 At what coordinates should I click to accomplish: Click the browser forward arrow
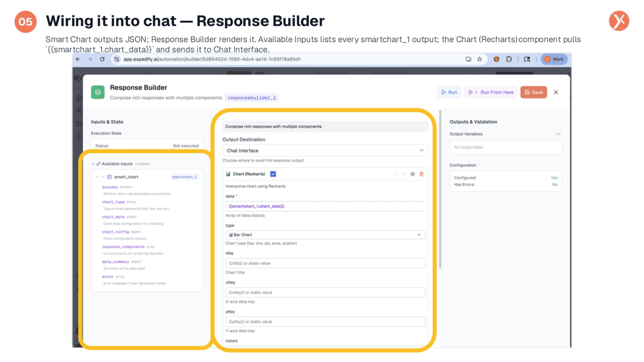(90, 59)
